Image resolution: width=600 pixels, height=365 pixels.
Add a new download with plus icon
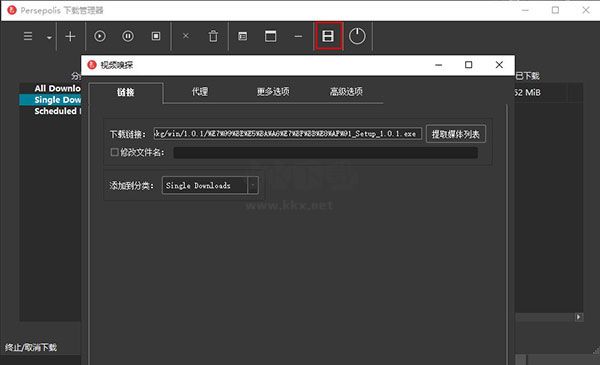[70, 36]
